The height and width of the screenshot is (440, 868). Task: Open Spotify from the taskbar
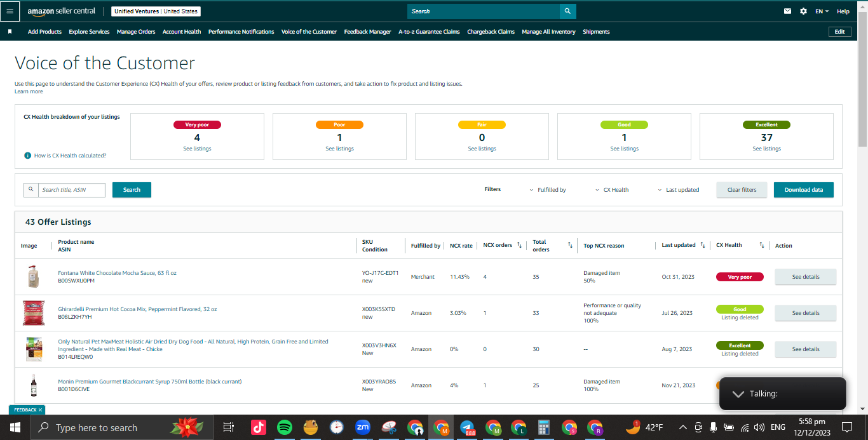(x=285, y=427)
